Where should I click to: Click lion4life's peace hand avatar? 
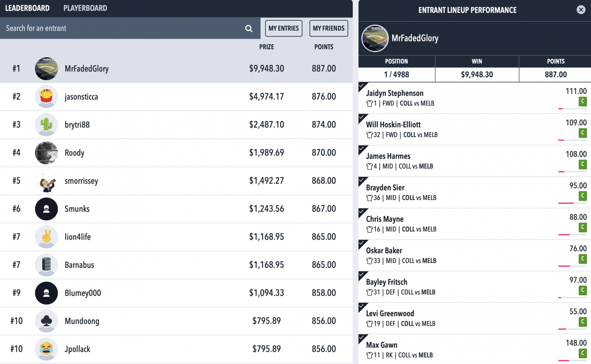point(47,237)
